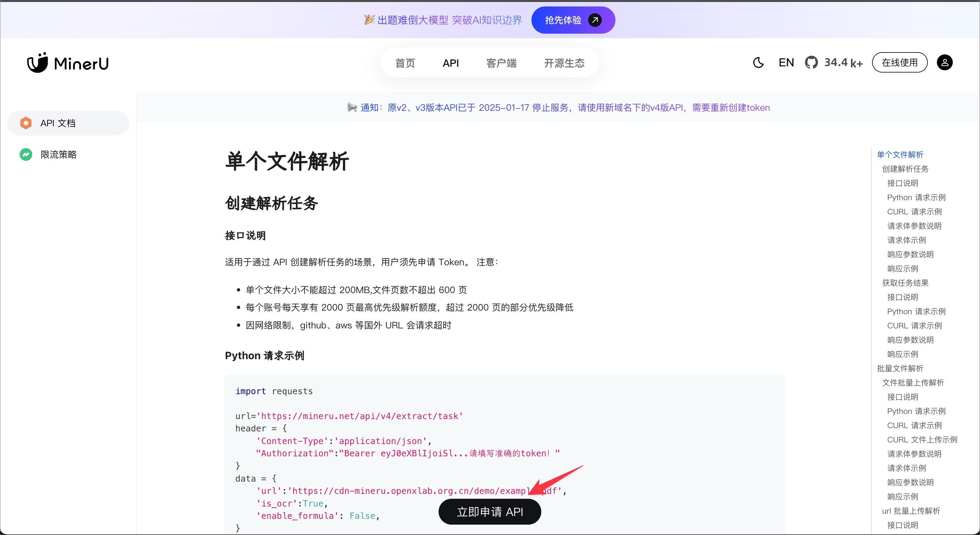Screen dimensions: 980x535
Task: Click arrow icon in 抢先体验 button
Action: [x=595, y=20]
